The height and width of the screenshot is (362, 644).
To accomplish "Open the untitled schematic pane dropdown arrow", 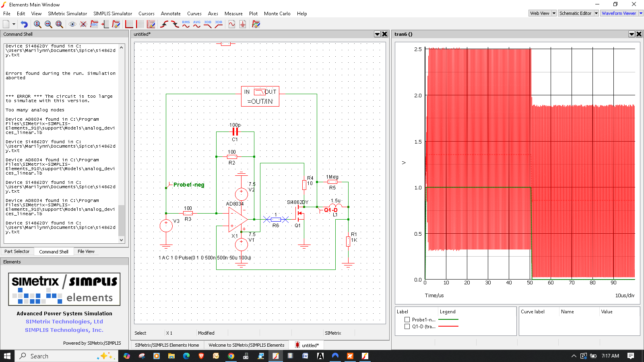I will point(377,34).
